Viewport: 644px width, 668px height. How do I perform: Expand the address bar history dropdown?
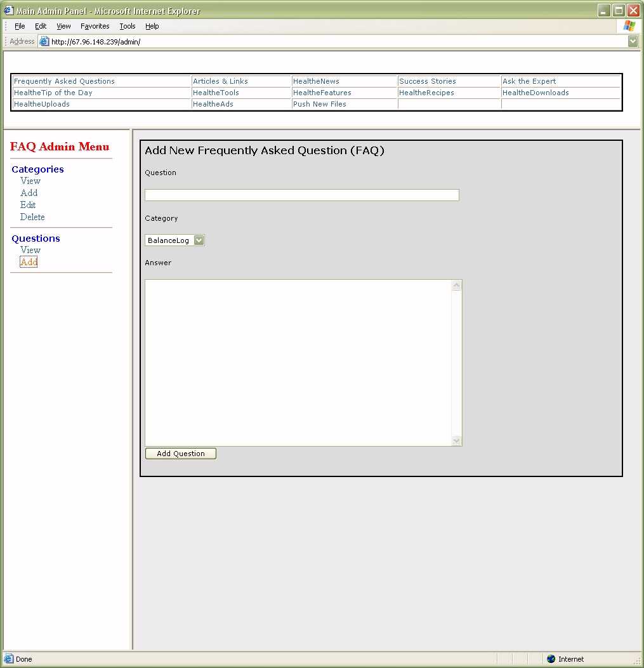pos(633,42)
